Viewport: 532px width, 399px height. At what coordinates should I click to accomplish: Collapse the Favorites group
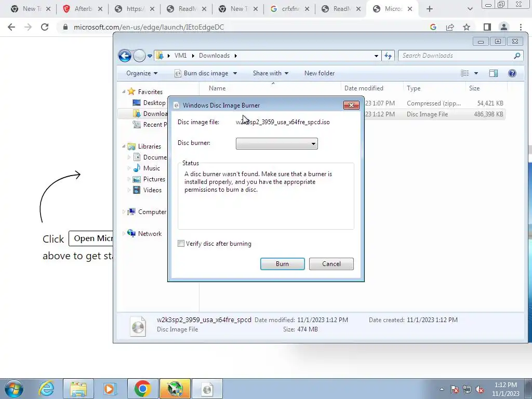124,91
